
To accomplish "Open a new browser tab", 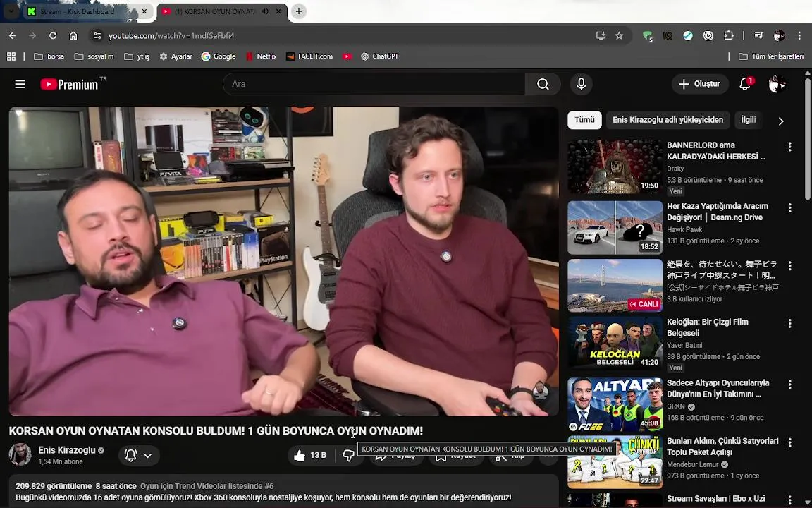I will 298,11.
